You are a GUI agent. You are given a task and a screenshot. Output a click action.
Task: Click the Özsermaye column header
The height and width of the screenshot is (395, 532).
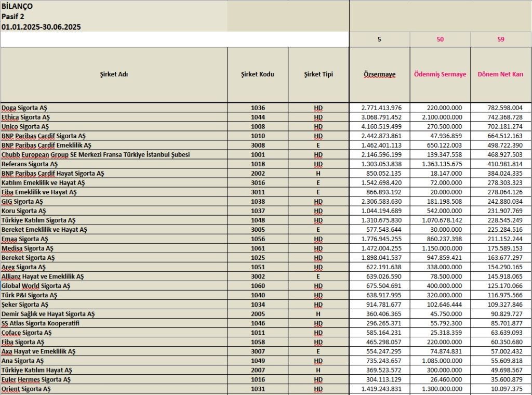point(379,75)
